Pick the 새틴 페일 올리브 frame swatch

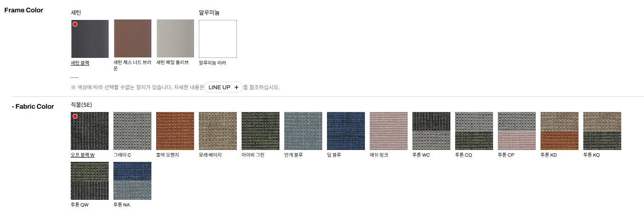tap(175, 38)
